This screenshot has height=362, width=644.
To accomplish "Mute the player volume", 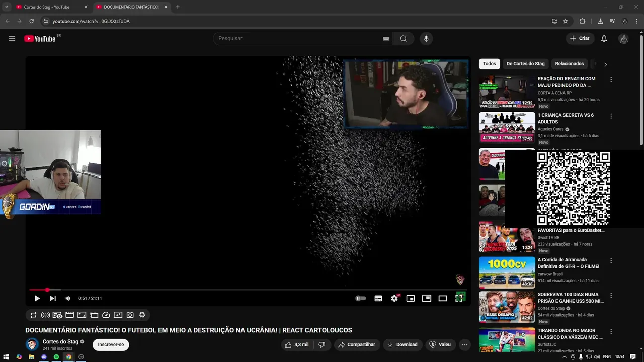I will 68,298.
